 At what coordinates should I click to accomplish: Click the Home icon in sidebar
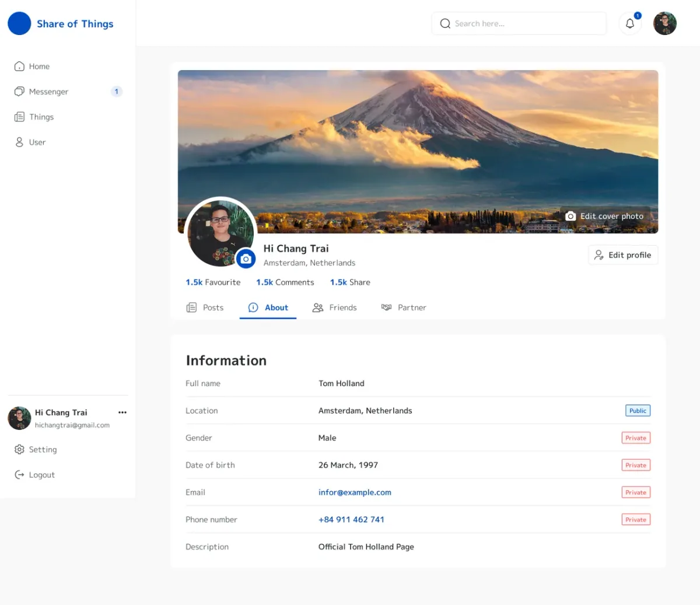[19, 67]
